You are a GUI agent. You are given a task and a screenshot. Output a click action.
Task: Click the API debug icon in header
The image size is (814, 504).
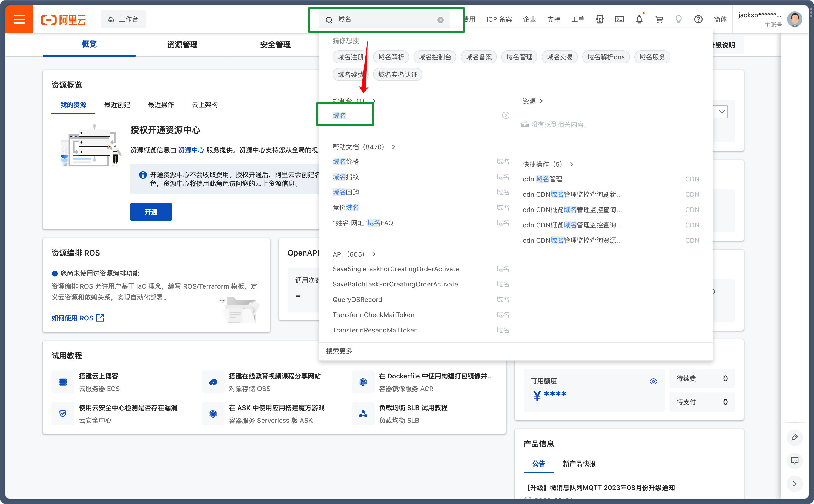[600, 19]
